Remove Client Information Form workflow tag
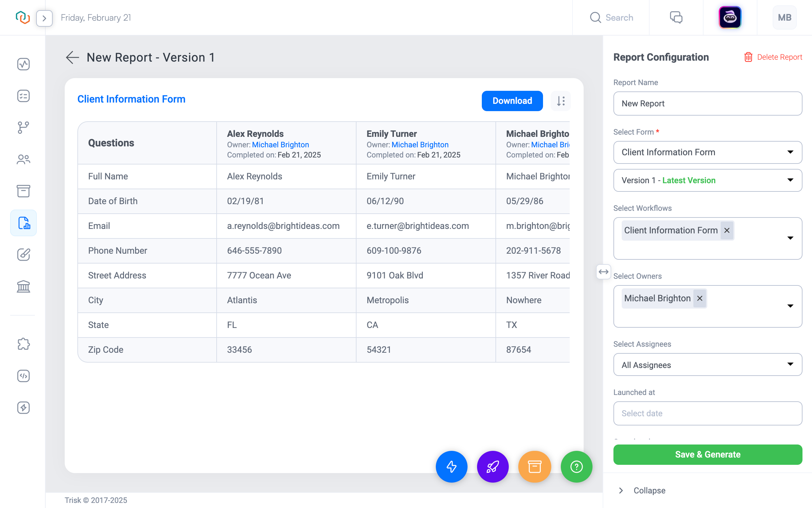This screenshot has height=508, width=812. 727,231
